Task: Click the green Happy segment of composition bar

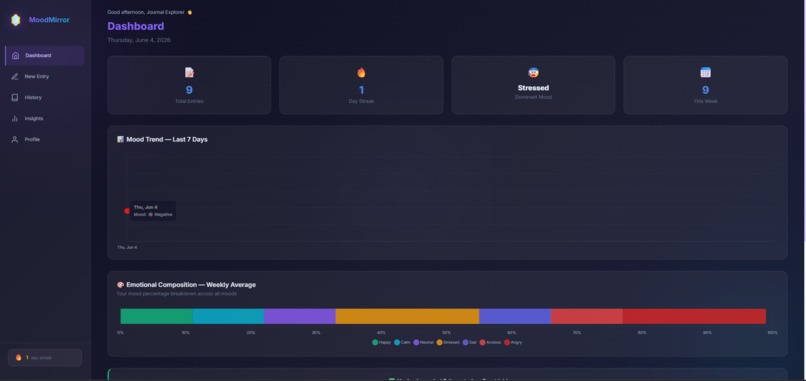Action: (156, 316)
